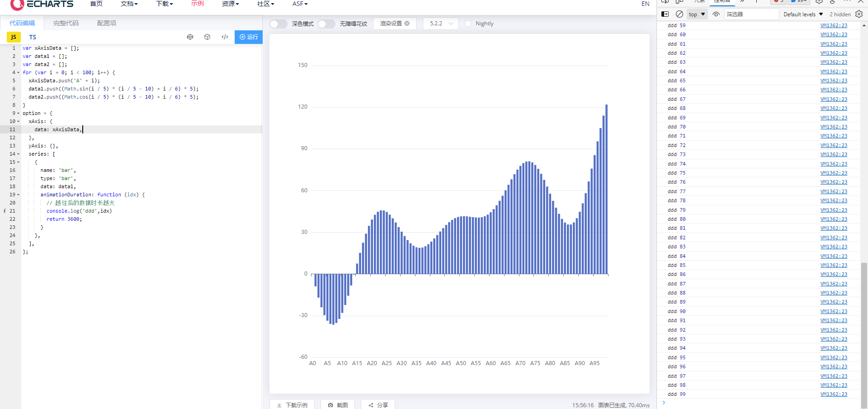Check the Nightly checkbox
This screenshot has width=868, height=409.
pos(468,24)
